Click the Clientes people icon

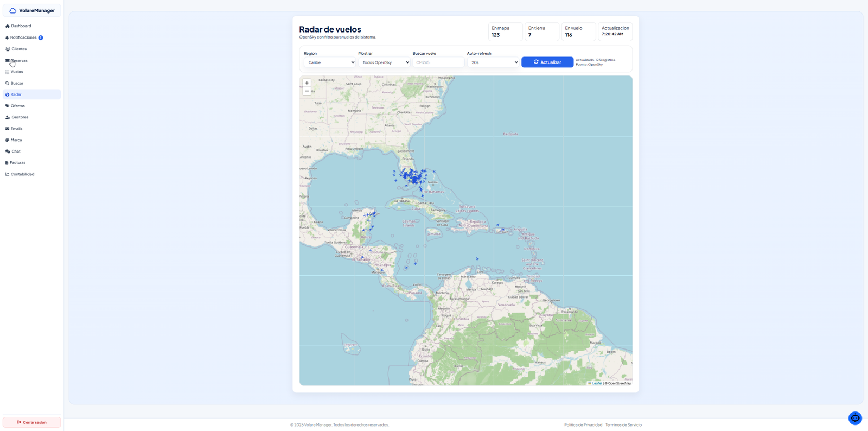[8, 49]
